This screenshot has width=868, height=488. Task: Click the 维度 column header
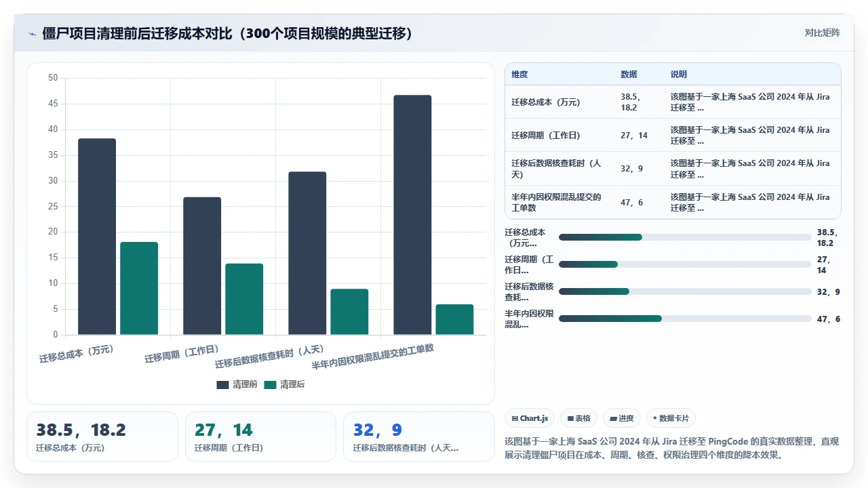click(519, 74)
